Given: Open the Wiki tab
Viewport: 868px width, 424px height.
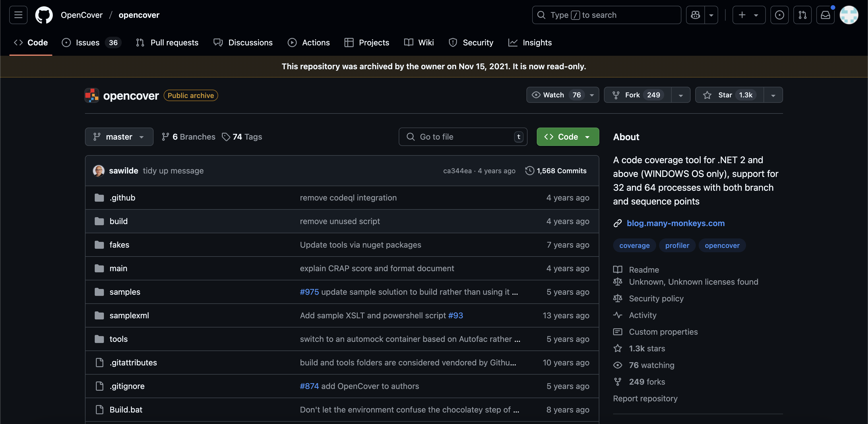Looking at the screenshot, I should point(419,43).
